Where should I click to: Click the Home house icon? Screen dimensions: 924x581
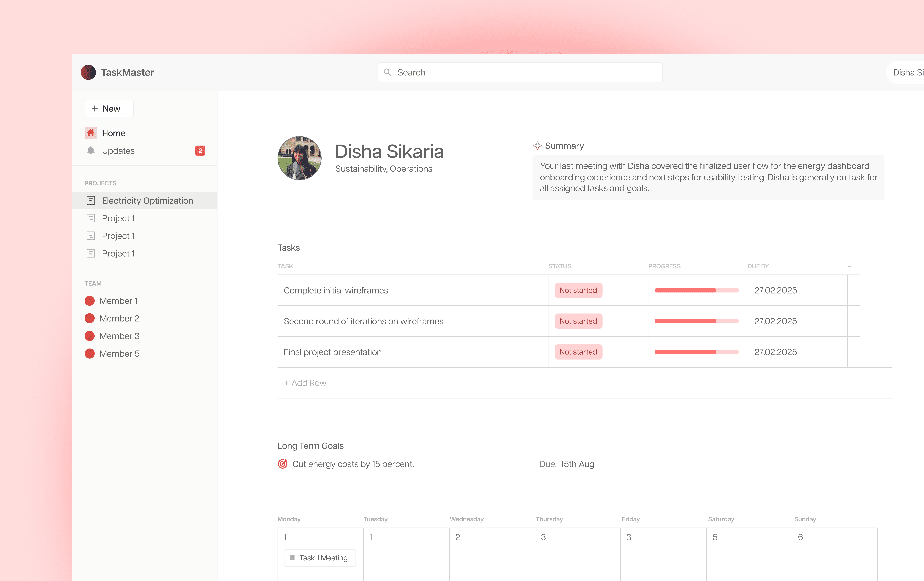(x=91, y=133)
